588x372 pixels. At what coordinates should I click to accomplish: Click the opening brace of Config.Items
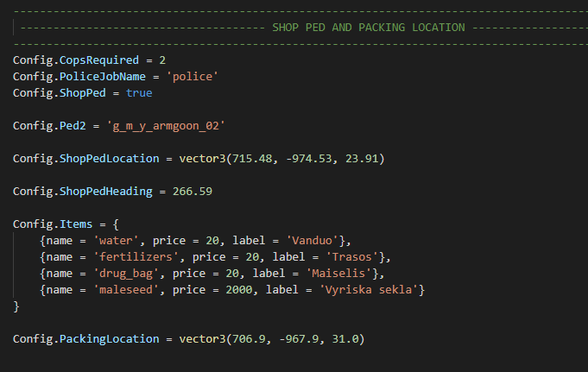(x=116, y=224)
